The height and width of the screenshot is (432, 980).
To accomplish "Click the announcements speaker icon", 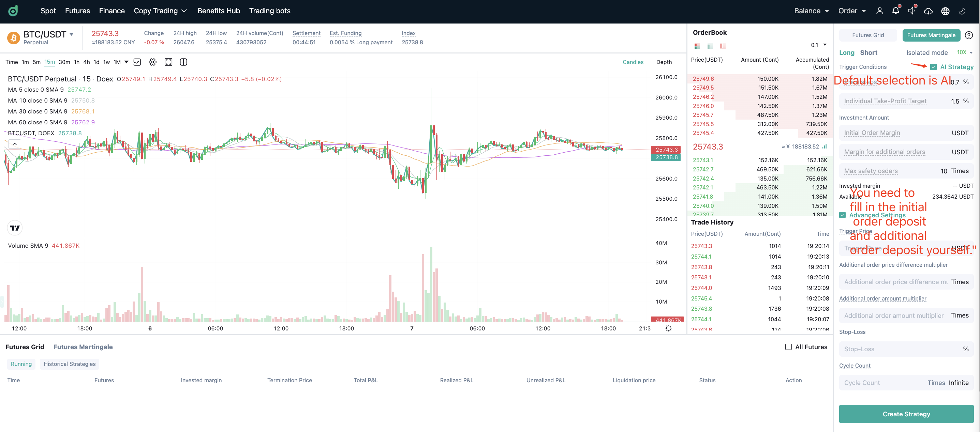I will point(911,11).
